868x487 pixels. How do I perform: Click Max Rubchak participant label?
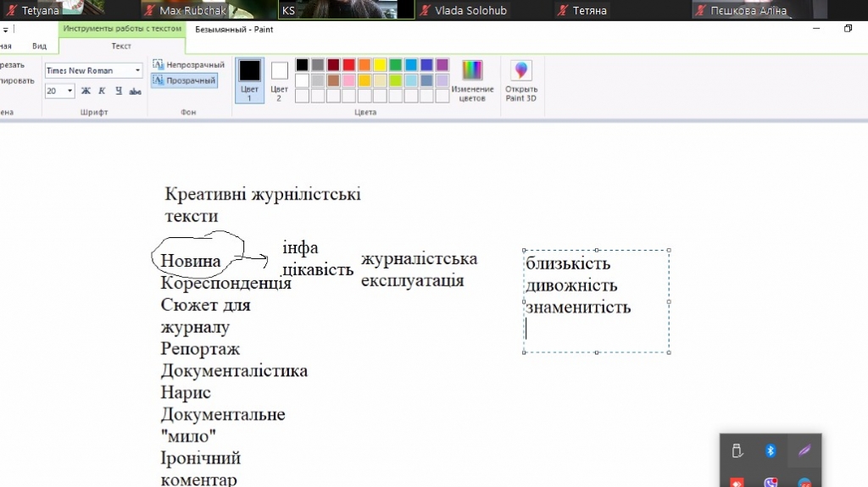[x=192, y=10]
